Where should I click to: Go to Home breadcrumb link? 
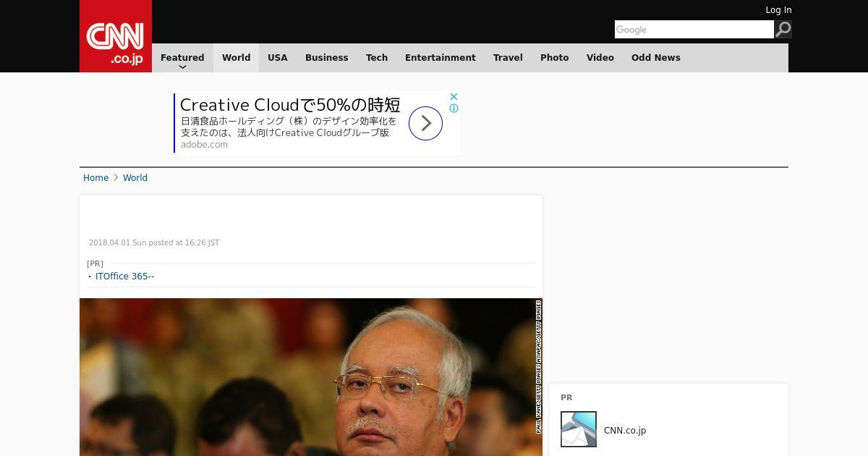(95, 178)
